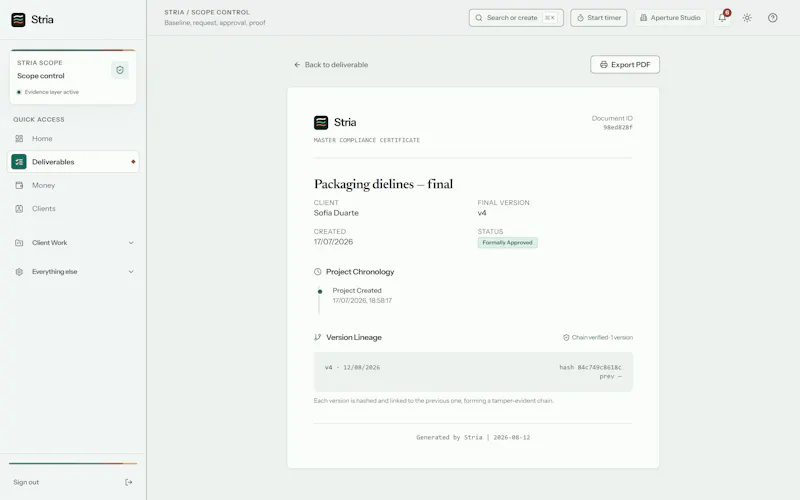Click the search magnifier icon
The height and width of the screenshot is (500, 800).
coord(479,18)
